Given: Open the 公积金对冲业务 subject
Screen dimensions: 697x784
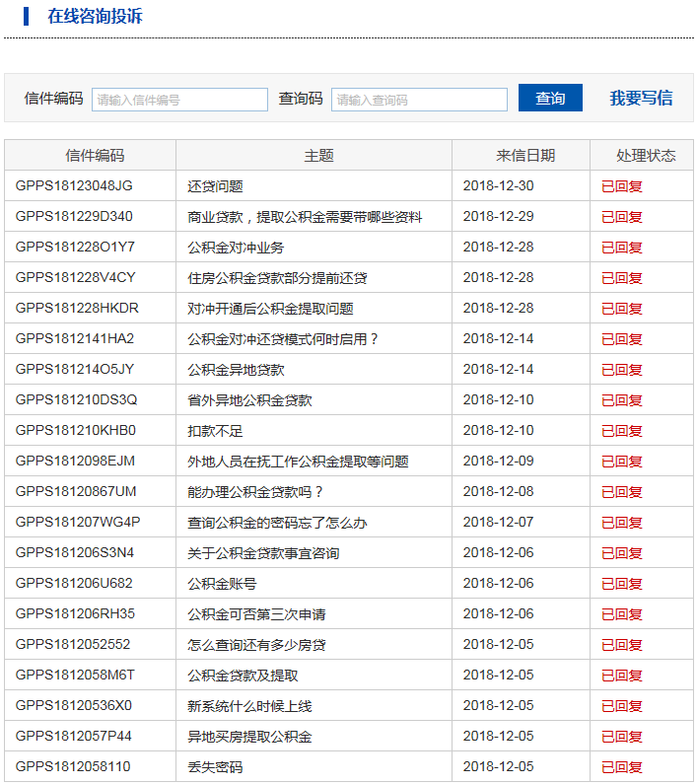Looking at the screenshot, I should tap(236, 248).
